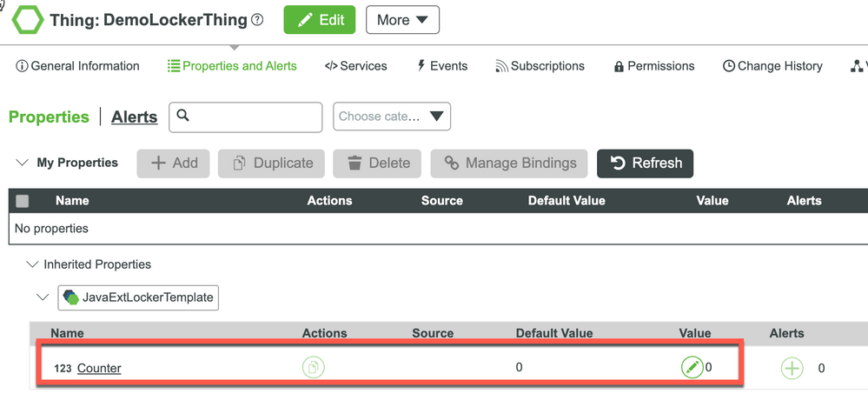
Task: Open the Services tab
Action: 355,66
